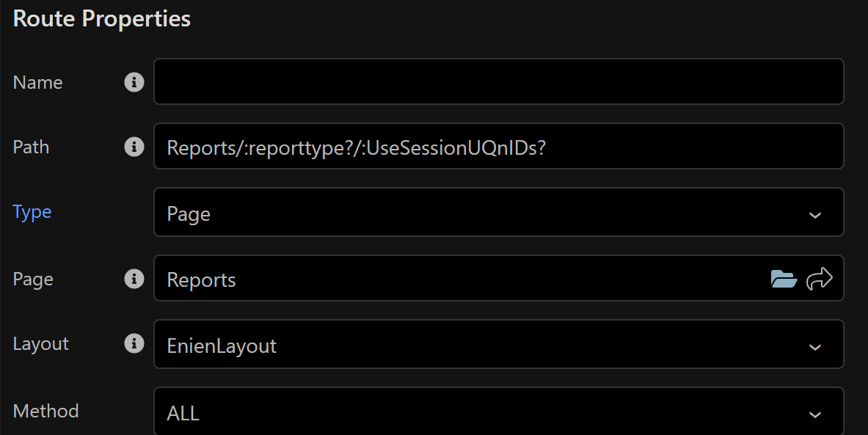This screenshot has height=435, width=868.
Task: Focus the empty Name input field
Action: click(498, 81)
